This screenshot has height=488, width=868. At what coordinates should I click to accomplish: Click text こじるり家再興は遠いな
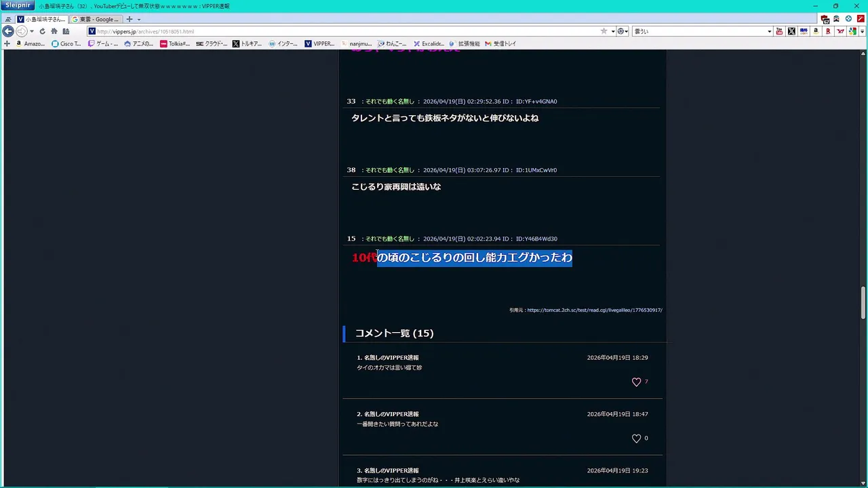click(396, 186)
